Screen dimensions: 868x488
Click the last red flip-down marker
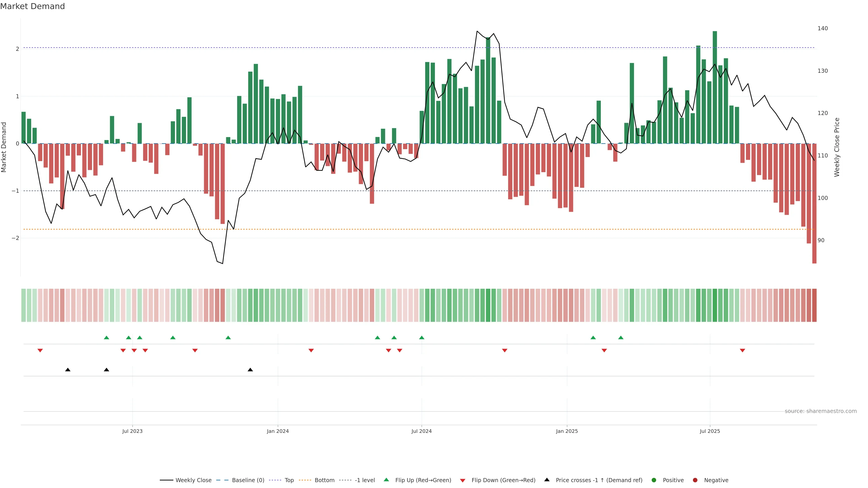click(742, 351)
